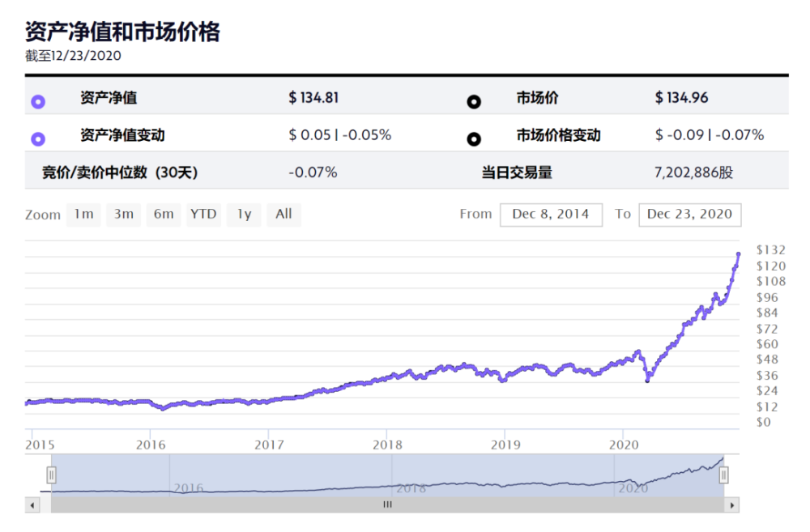Click the From date field Dec 8, 2014
810x532 pixels.
click(x=551, y=215)
